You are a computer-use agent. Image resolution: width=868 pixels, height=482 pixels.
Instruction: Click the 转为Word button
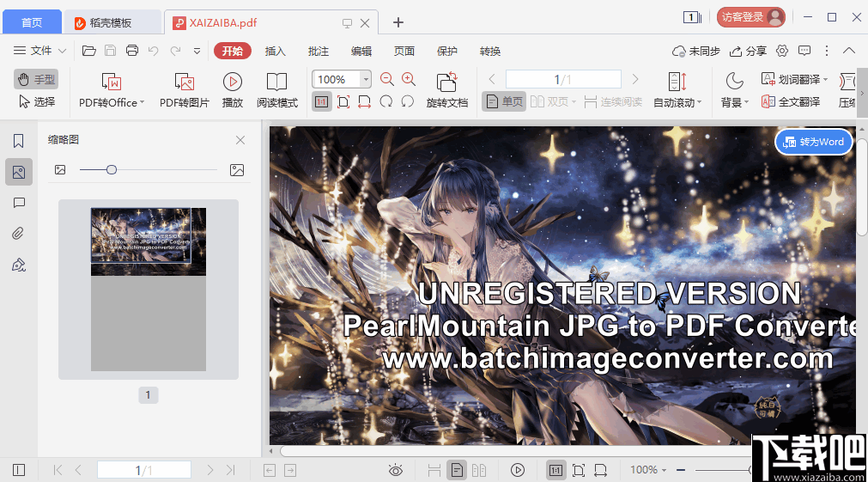pyautogui.click(x=813, y=142)
